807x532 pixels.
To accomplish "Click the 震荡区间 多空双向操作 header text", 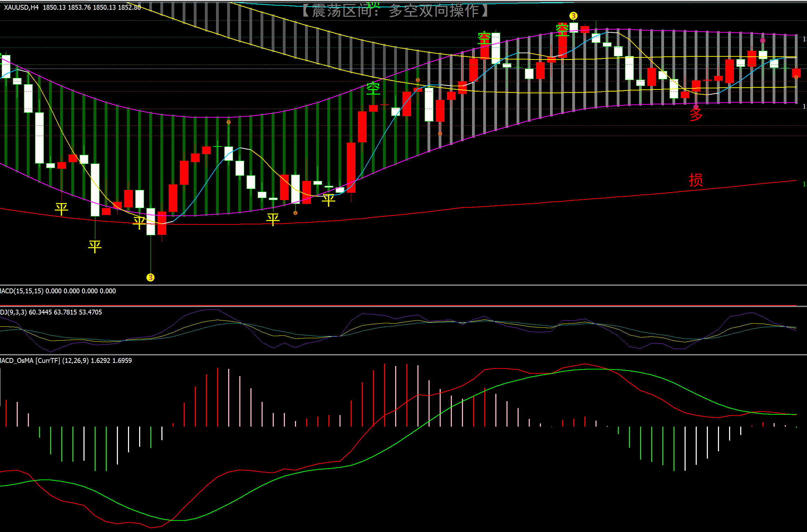I will (x=395, y=10).
